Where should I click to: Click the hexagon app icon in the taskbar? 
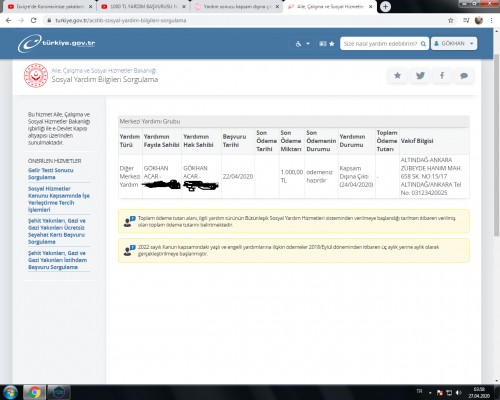click(x=59, y=392)
